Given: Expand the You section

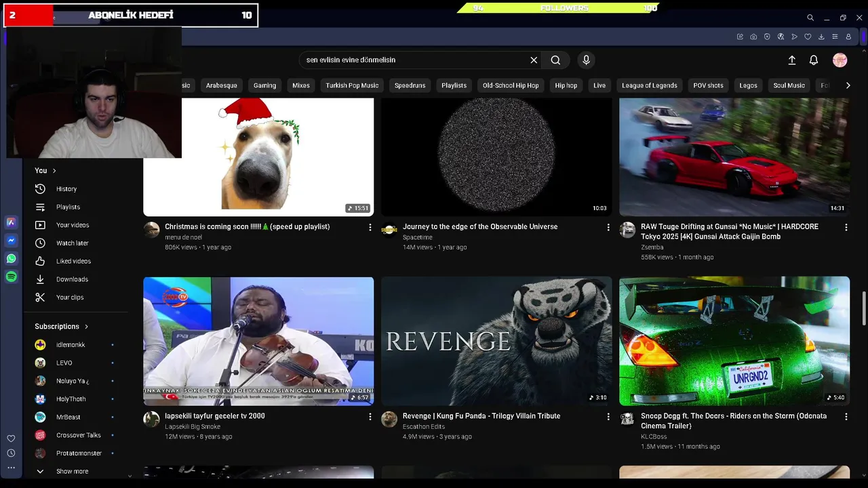Looking at the screenshot, I should 45,170.
